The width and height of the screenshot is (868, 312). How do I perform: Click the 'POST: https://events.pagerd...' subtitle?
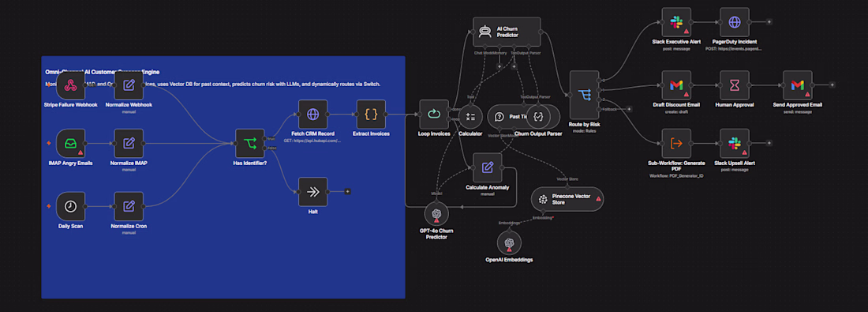tap(734, 49)
